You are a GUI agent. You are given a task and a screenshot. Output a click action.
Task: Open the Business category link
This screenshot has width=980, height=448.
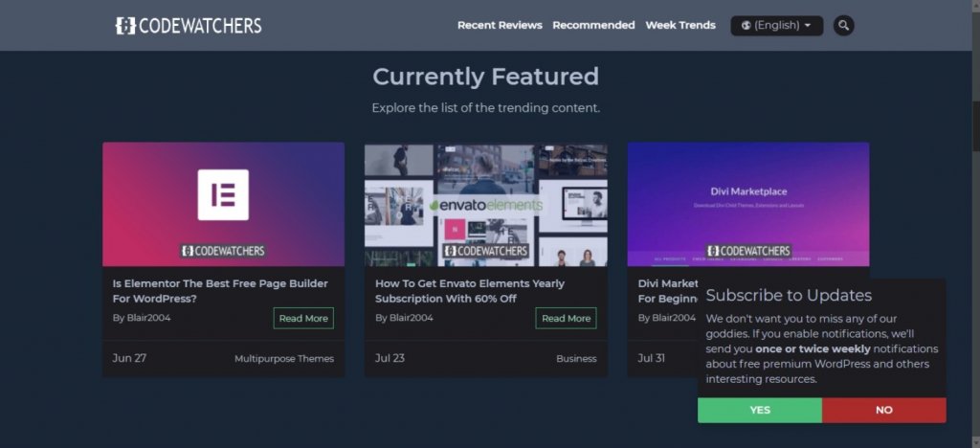tap(576, 359)
